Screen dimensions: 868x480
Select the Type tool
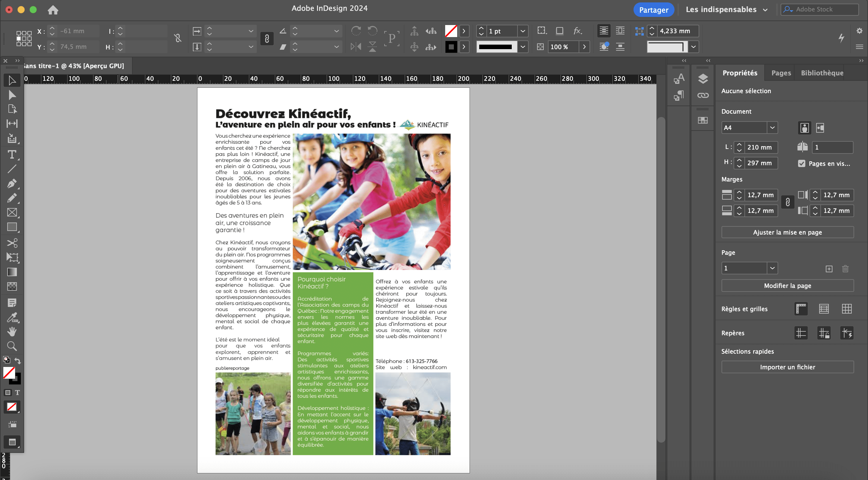pyautogui.click(x=12, y=154)
